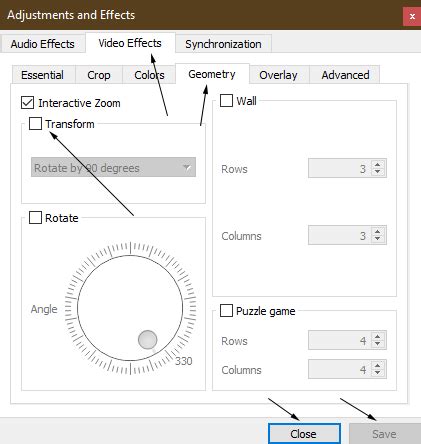
Task: Switch to the Audio Effects tab
Action: [42, 44]
